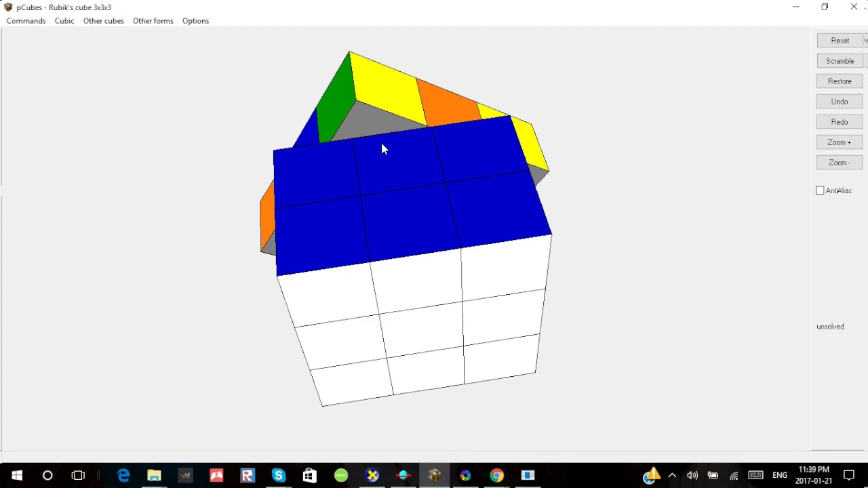The height and width of the screenshot is (488, 868).
Task: Open the touch keyboard tray icon
Action: pos(755,475)
